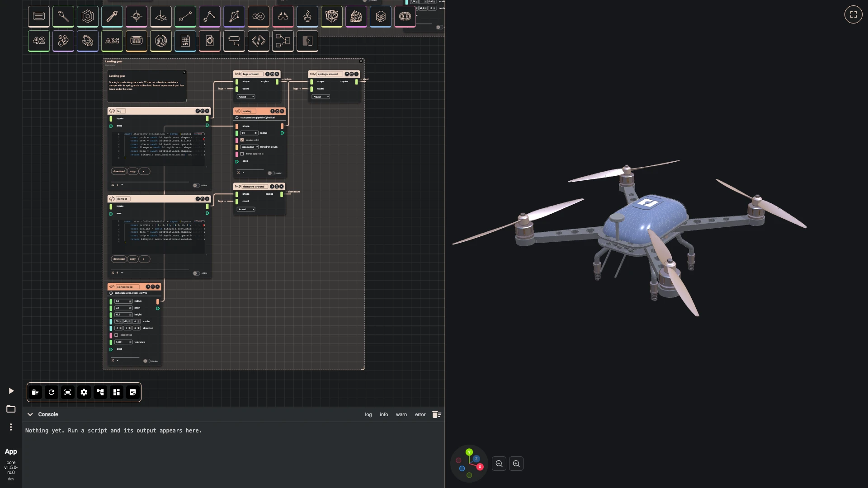
Task: Open Around dropdown in springs around node
Action: click(x=321, y=97)
